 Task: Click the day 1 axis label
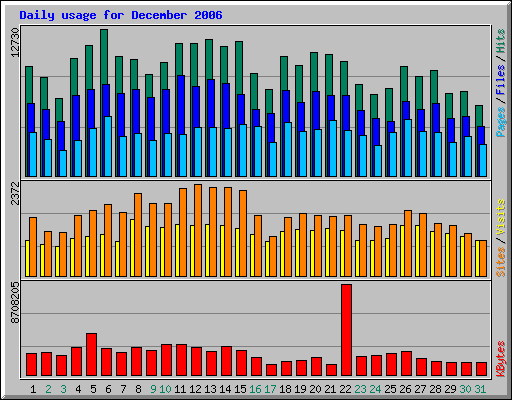point(33,389)
